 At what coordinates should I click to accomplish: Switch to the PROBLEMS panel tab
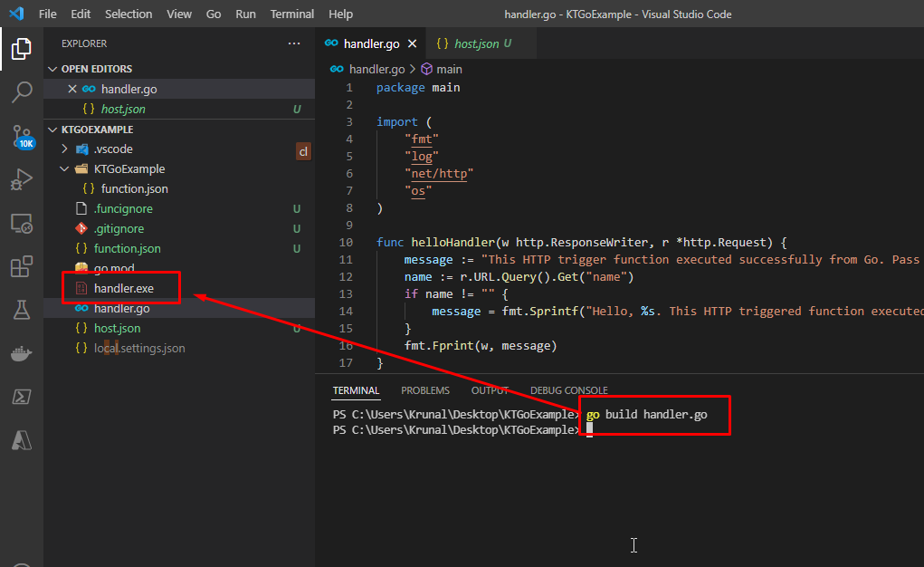[424, 390]
